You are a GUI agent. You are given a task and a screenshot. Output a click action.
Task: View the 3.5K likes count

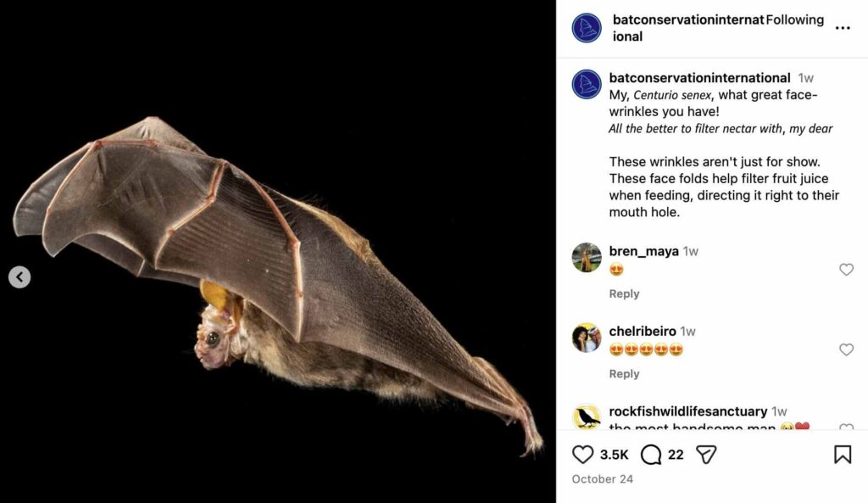point(613,455)
